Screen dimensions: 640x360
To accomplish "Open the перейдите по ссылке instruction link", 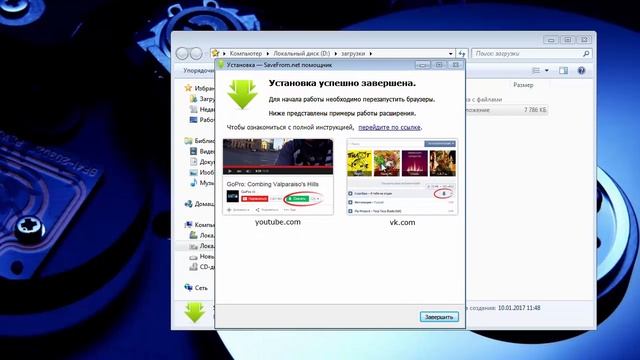I will pyautogui.click(x=389, y=127).
